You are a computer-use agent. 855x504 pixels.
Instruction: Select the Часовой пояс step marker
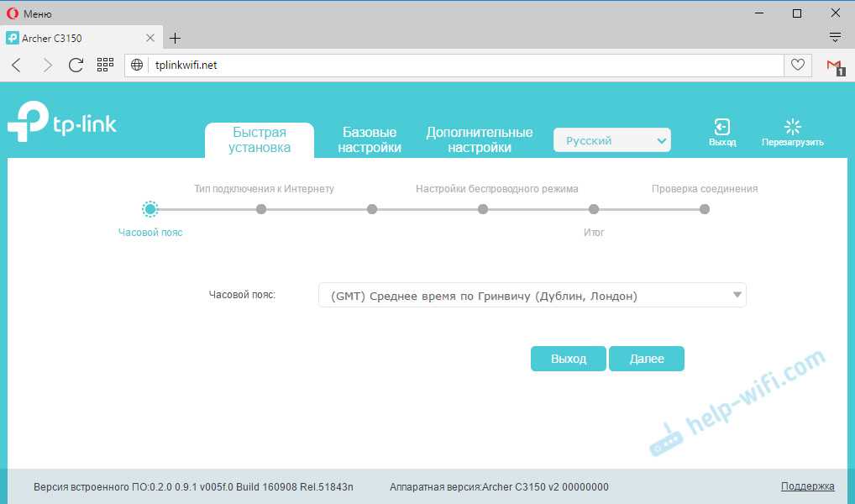click(x=150, y=209)
